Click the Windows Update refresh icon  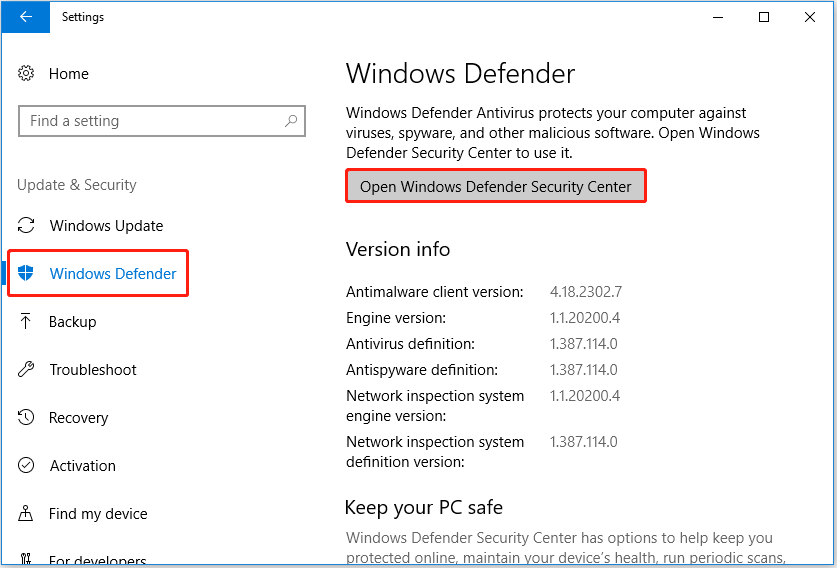(x=27, y=226)
